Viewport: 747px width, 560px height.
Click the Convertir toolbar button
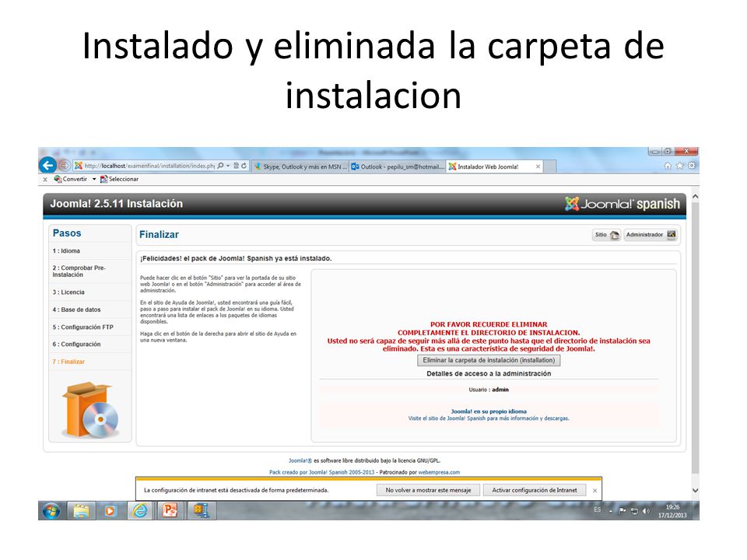[71, 179]
